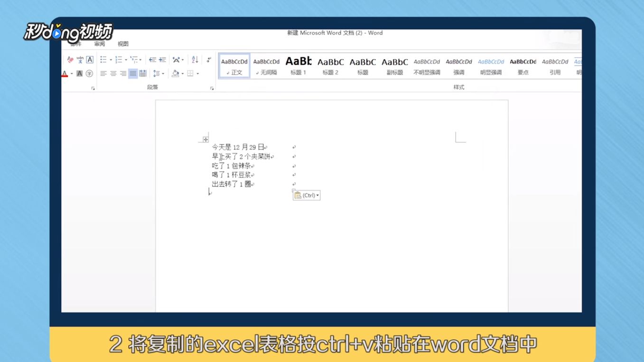Align paragraph text right
Screen dimensions: 644x362
123,74
